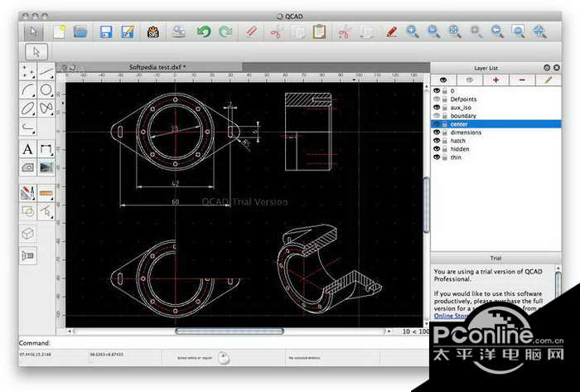The image size is (580, 392).
Task: Click the vertical canvas scrollbar thumb
Action: point(427,205)
